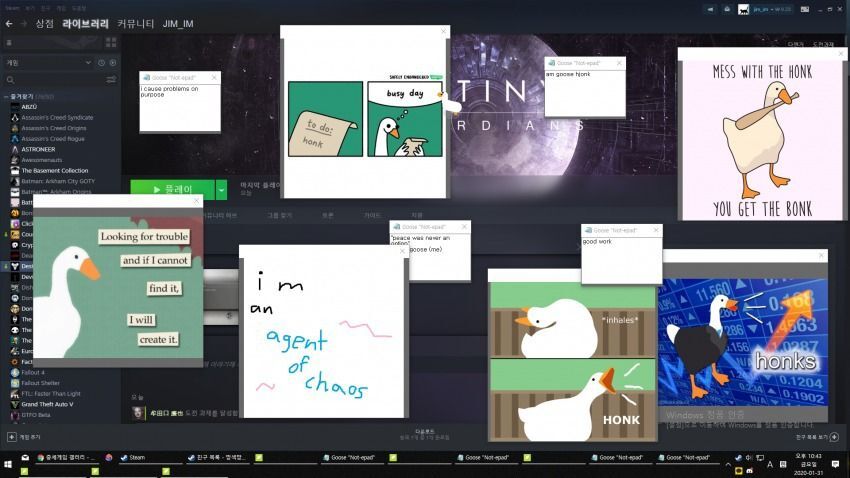Click the library search field
The width and height of the screenshot is (850, 478).
[x=54, y=80]
